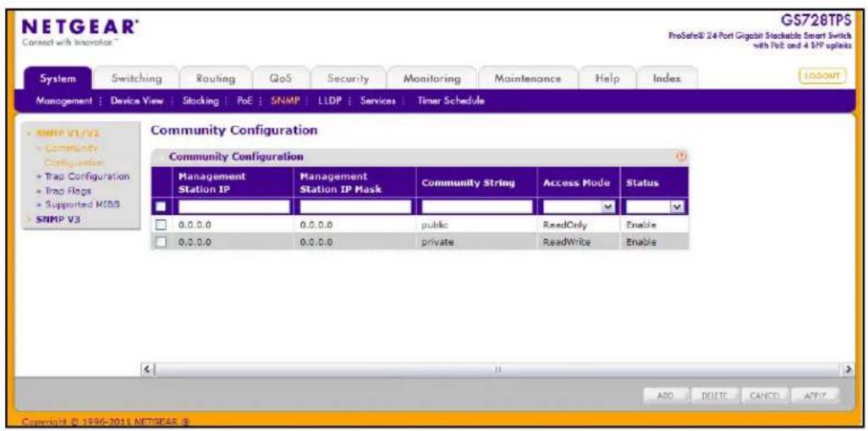Open the PoE submenu
This screenshot has height=431, width=868.
[244, 102]
